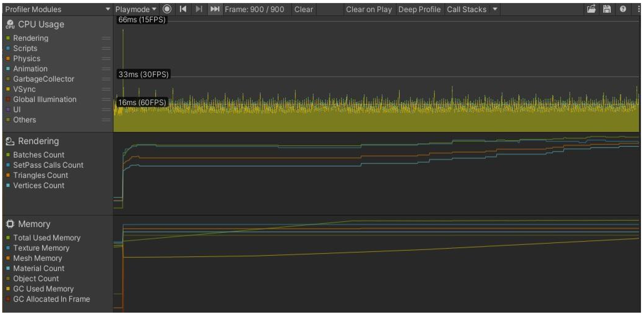Open the profiler window options menu
The image size is (644, 316).
point(639,9)
